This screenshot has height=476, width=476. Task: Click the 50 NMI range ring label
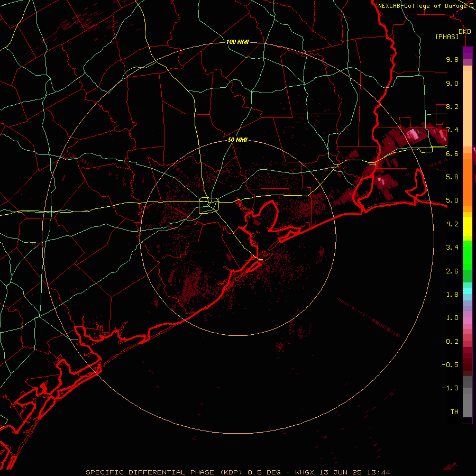point(237,140)
